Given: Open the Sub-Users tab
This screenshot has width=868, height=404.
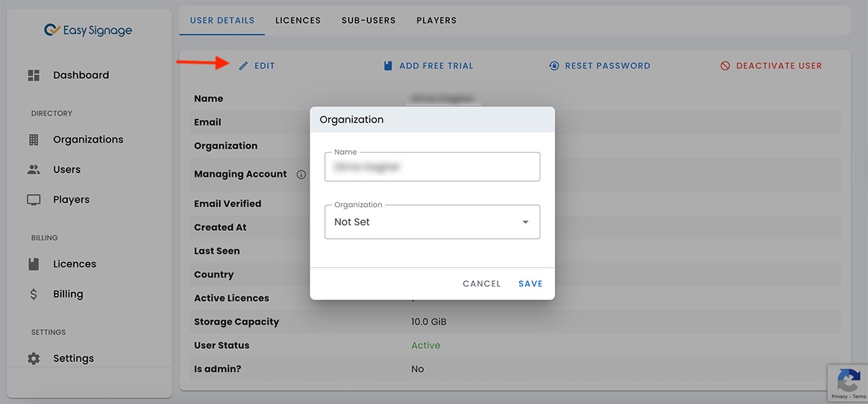Looking at the screenshot, I should [x=368, y=20].
